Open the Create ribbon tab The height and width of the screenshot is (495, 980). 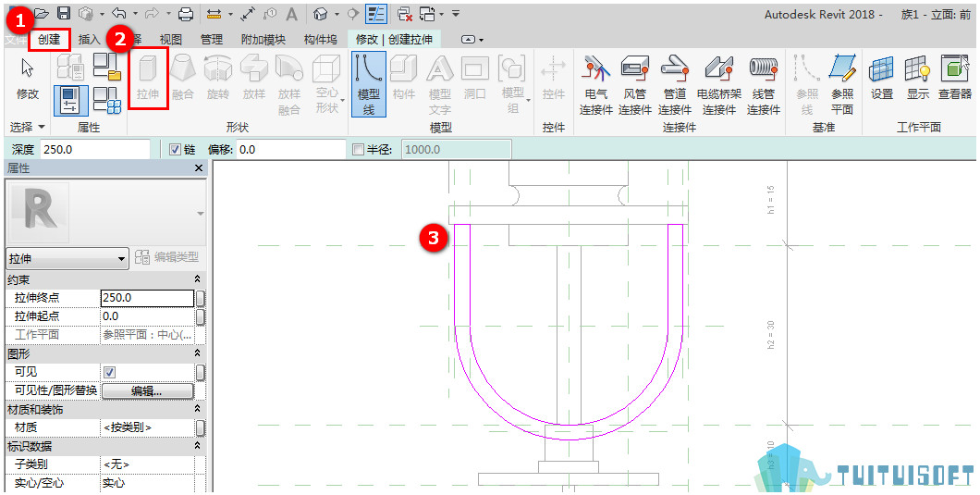49,40
